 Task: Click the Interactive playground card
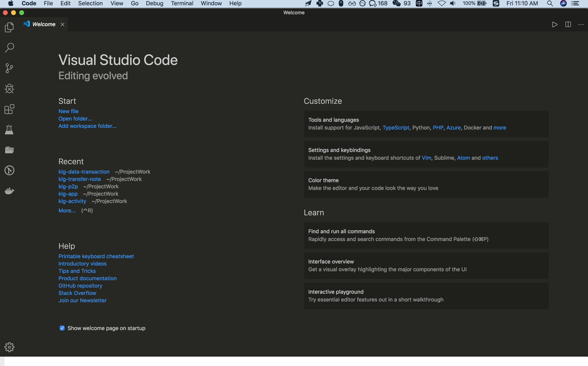426,296
